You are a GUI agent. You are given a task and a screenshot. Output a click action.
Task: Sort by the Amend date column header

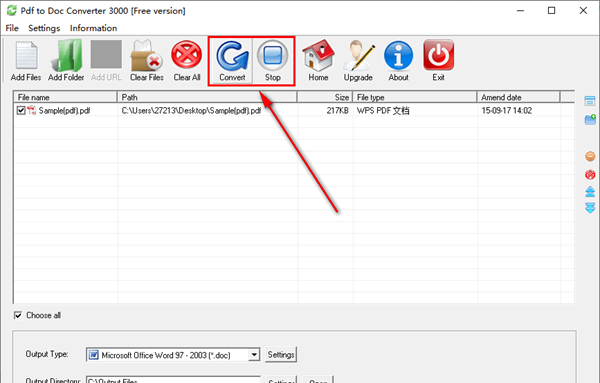click(518, 97)
